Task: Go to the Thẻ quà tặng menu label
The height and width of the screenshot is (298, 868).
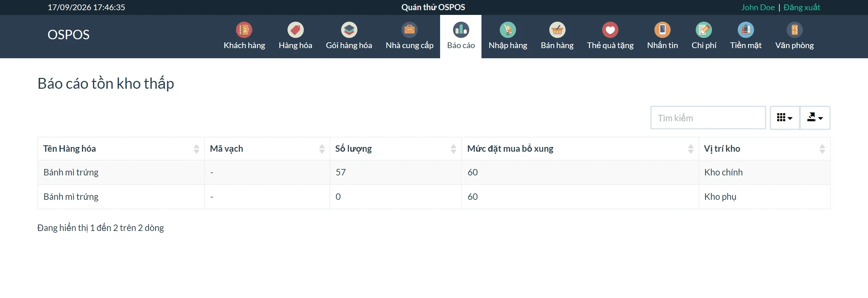Action: pyautogui.click(x=610, y=45)
